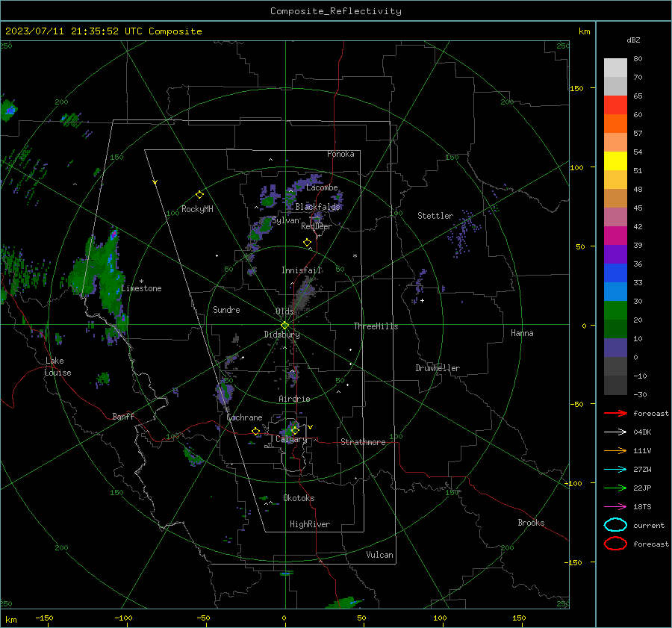
Task: Click the Strathmore city label
Action: (x=363, y=442)
